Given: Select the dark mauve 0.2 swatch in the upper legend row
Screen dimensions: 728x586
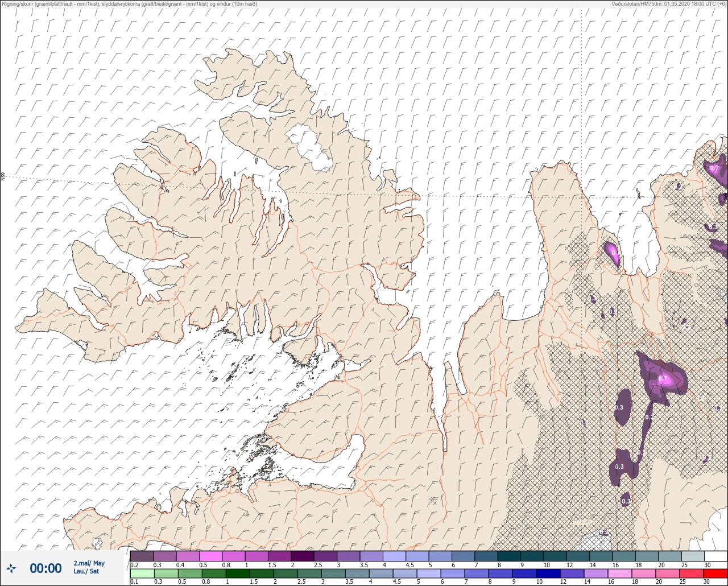Looking at the screenshot, I should point(142,556).
